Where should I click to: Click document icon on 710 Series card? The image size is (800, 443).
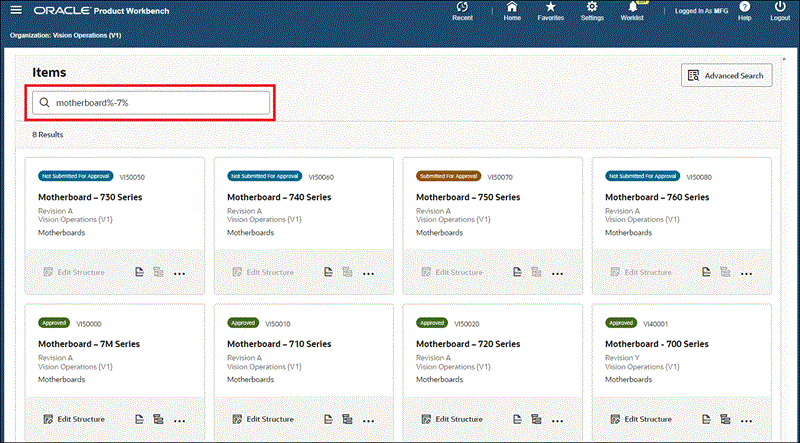(329, 419)
